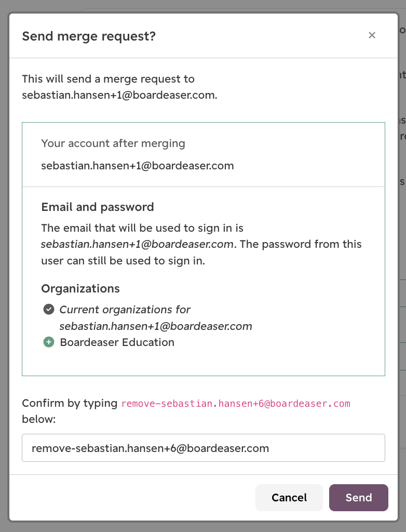Select the 'Your account after merging' label
406x532 pixels.
[x=113, y=143]
